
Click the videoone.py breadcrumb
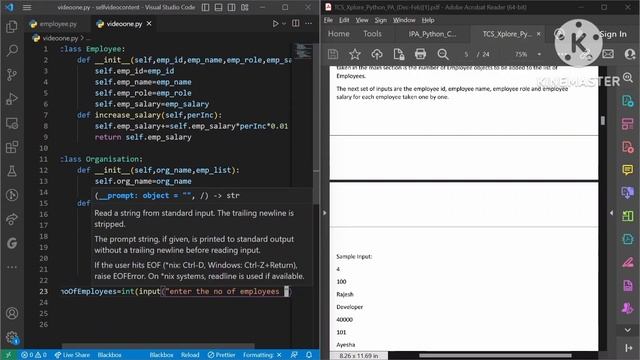point(60,38)
